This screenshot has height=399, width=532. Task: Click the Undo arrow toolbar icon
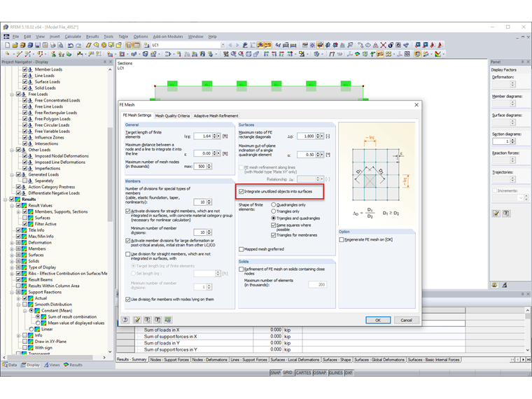click(x=71, y=45)
